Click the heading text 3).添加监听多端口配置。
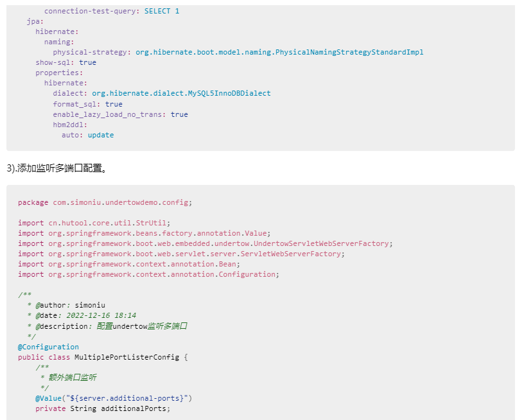 (x=57, y=168)
